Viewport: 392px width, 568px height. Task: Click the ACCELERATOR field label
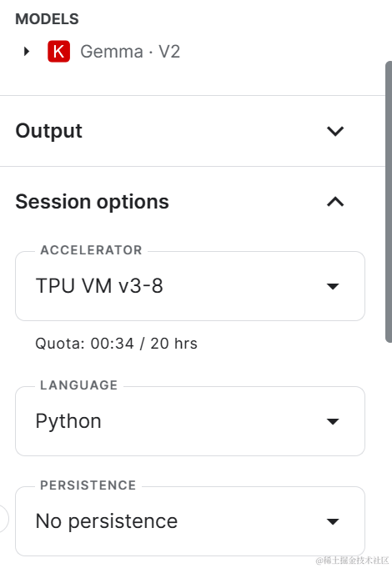pyautogui.click(x=91, y=250)
